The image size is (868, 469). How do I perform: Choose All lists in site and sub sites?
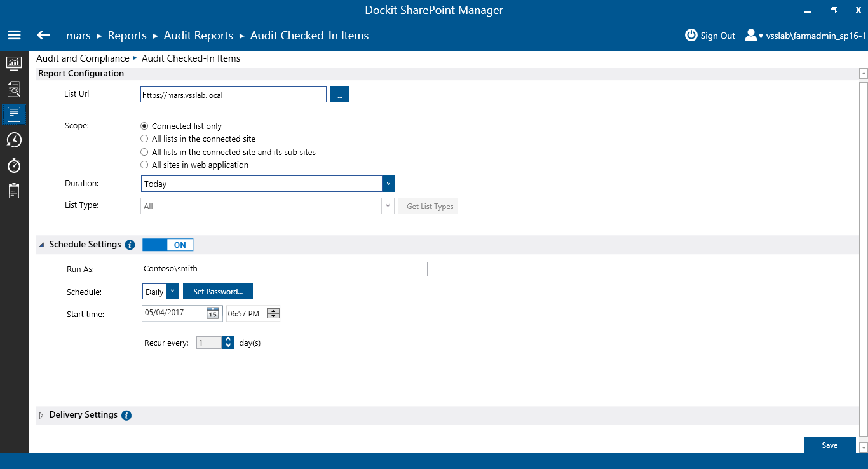[144, 153]
